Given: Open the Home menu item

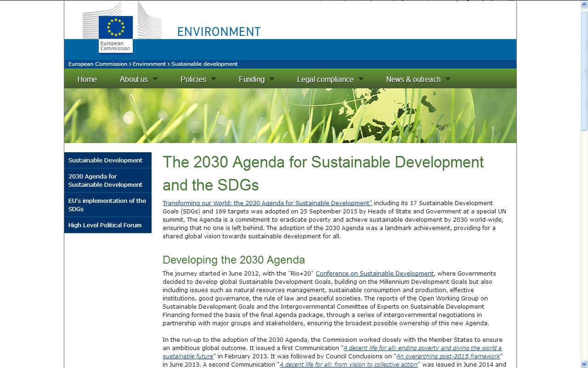Looking at the screenshot, I should pyautogui.click(x=87, y=79).
